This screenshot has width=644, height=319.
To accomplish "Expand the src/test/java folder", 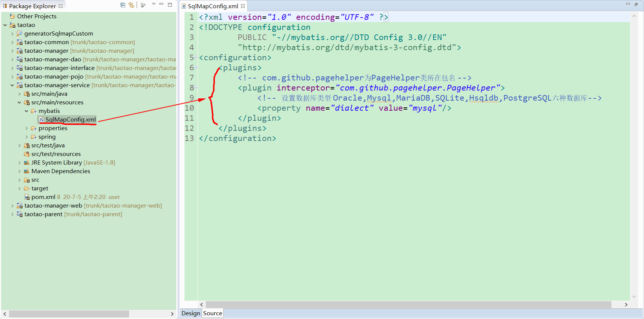I will click(x=19, y=145).
